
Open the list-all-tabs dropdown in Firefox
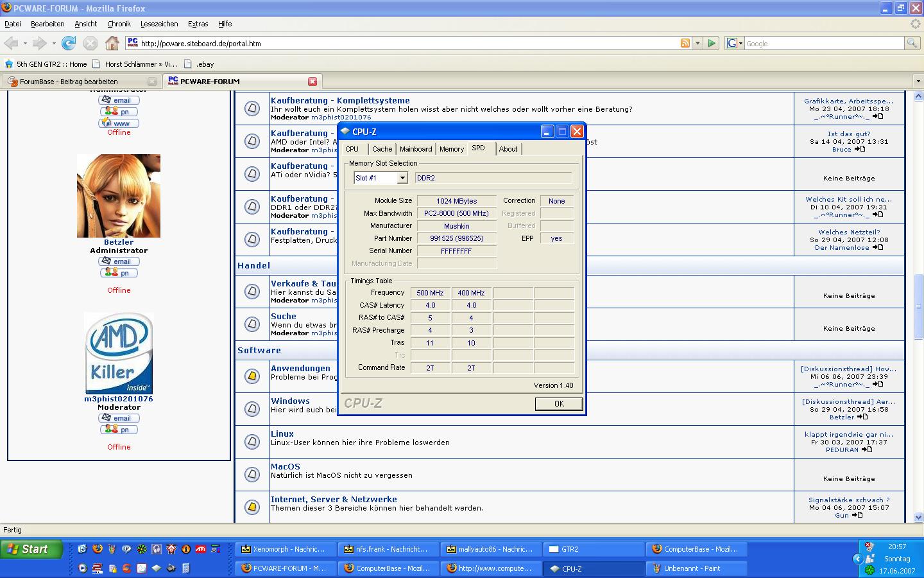918,82
